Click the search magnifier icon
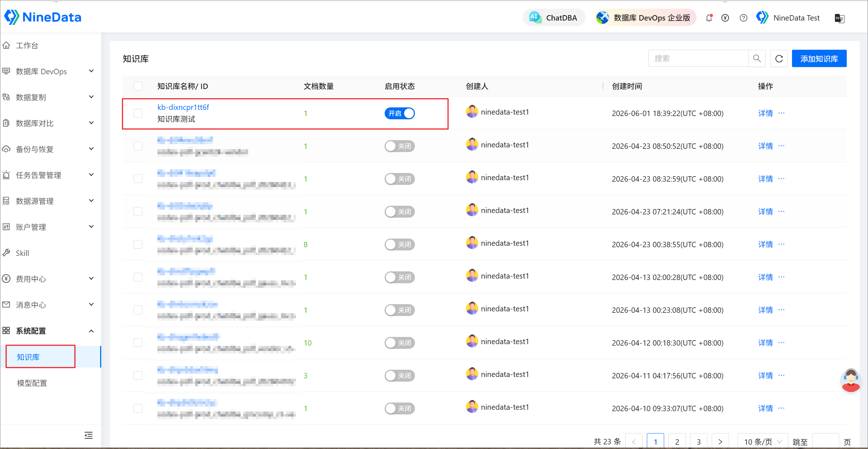The image size is (868, 449). coord(757,58)
